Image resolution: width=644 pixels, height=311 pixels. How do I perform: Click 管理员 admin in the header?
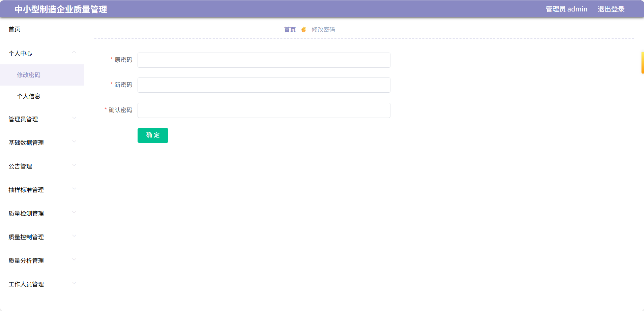click(x=566, y=9)
